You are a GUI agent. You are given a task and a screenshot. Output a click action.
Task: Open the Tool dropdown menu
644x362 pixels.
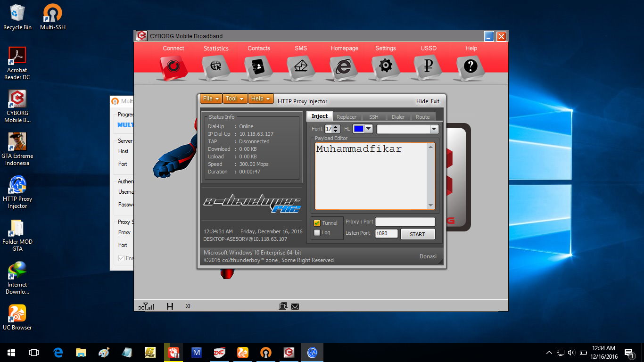tap(235, 99)
